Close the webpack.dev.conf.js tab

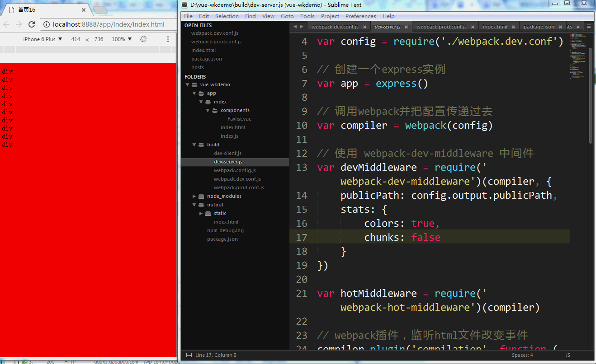[365, 27]
